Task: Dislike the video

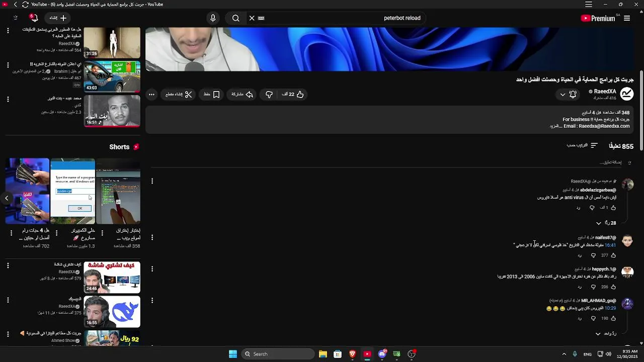Action: (x=269, y=95)
